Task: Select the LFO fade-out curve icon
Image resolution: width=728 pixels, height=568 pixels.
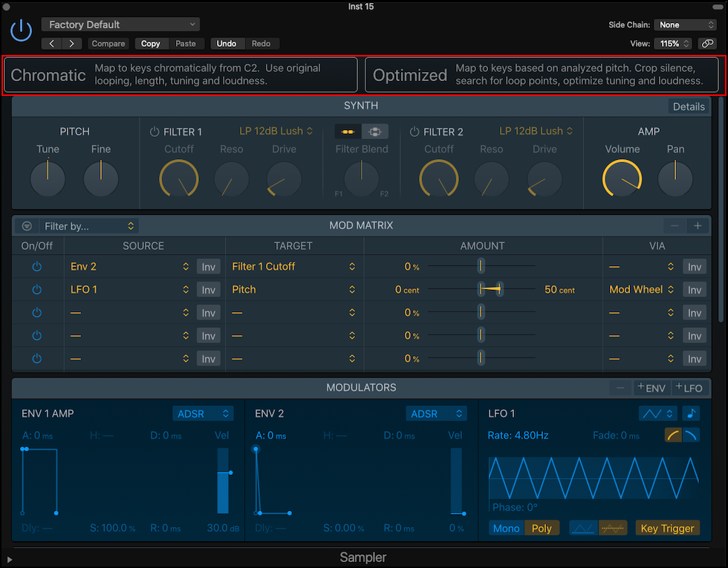Action: pyautogui.click(x=691, y=435)
